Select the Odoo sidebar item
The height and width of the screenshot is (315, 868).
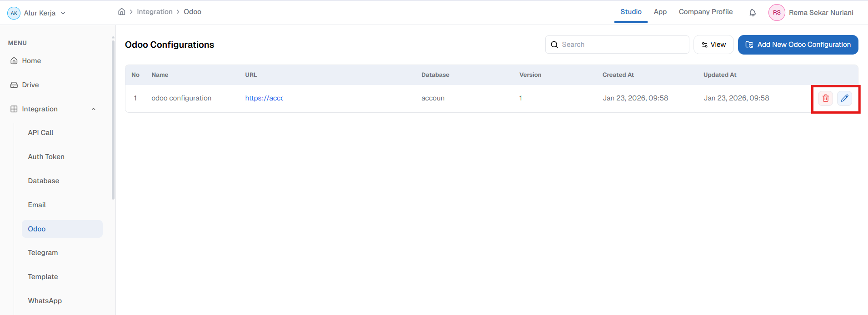point(62,229)
